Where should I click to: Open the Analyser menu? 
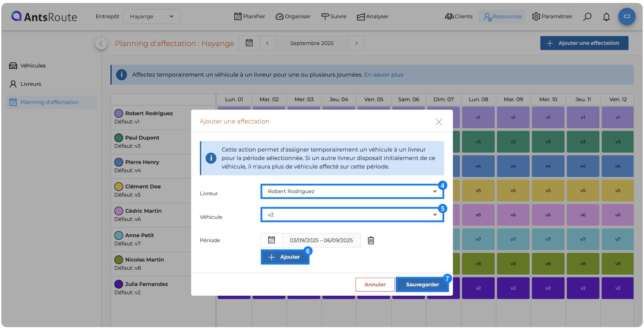[373, 17]
